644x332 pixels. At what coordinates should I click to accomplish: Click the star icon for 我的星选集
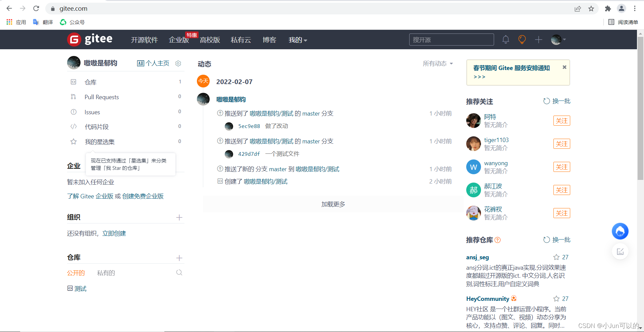[x=73, y=141]
